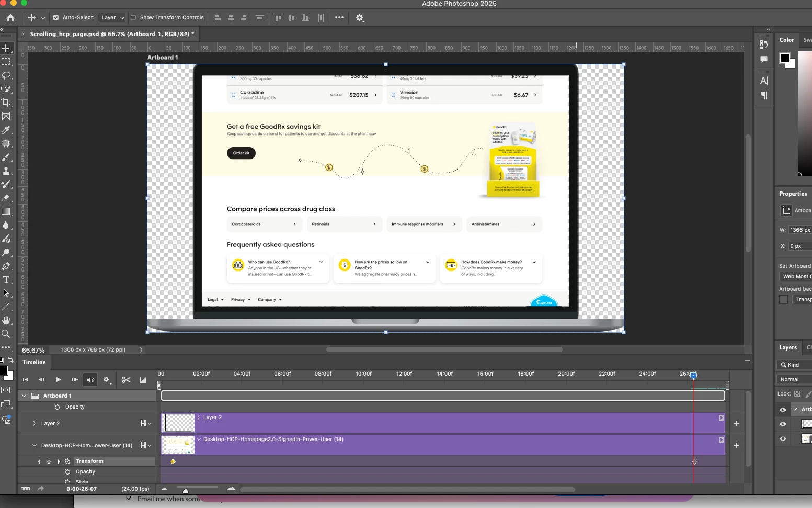Screen dimensions: 812x508
Task: Open the Web Most Common artboard preset dropdown
Action: tap(795, 277)
